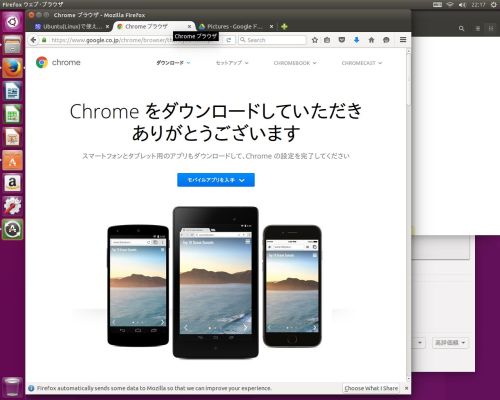This screenshot has width=500, height=400.
Task: Launch LibreOffice Impress from the launcher
Action: (12, 137)
